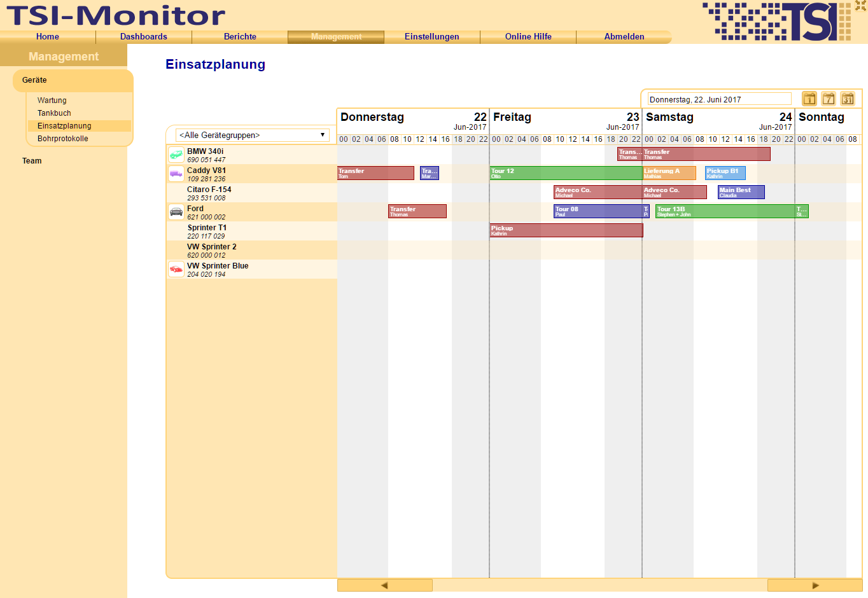Select the Tour 08 Paul blue bar
868x598 pixels.
(x=598, y=211)
